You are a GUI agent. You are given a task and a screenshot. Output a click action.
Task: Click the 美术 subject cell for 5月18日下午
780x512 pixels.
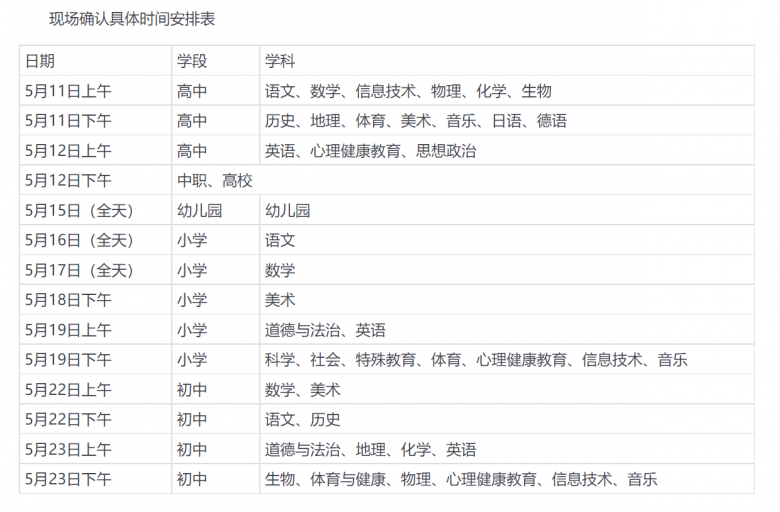coord(280,300)
